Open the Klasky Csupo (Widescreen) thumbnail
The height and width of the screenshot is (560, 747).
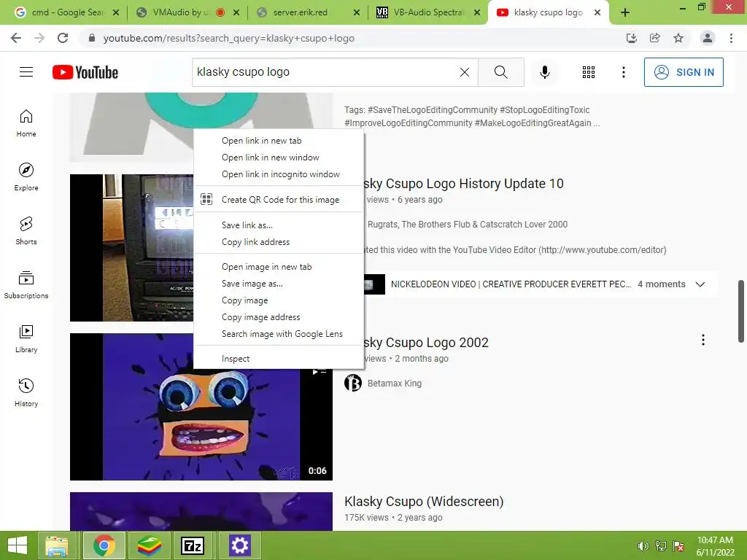pyautogui.click(x=201, y=511)
